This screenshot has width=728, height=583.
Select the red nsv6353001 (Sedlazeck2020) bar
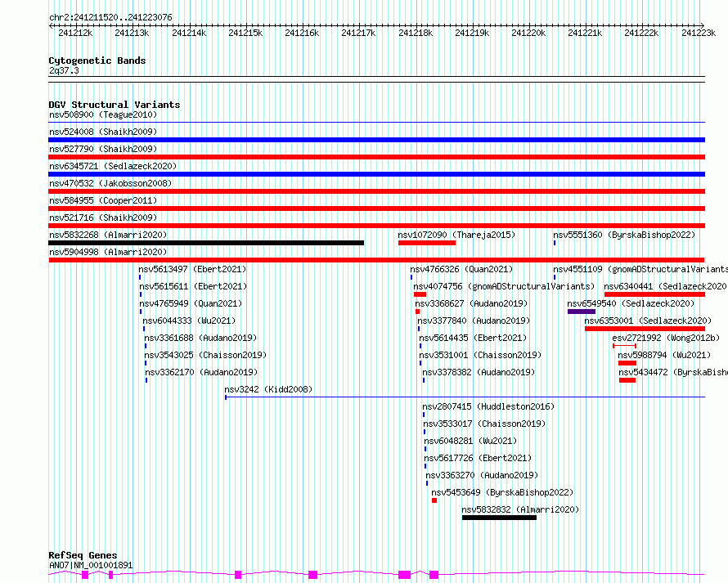coord(645,329)
